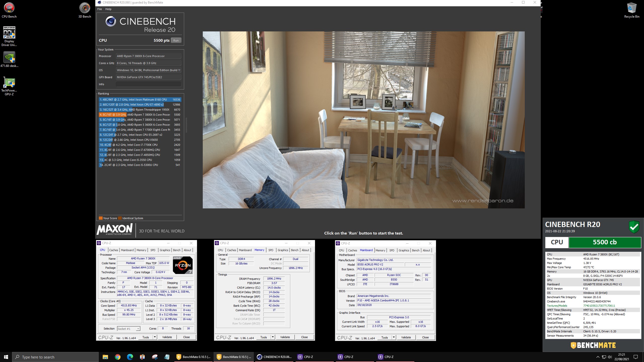644x362 pixels.
Task: Open the CPU Bench desktop shortcut
Action: point(9,10)
